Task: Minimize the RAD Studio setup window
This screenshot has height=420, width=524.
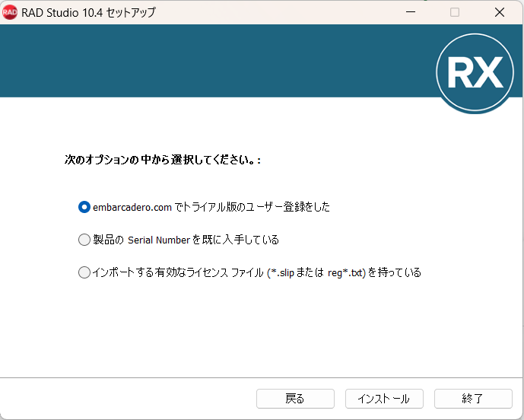Action: [411, 12]
